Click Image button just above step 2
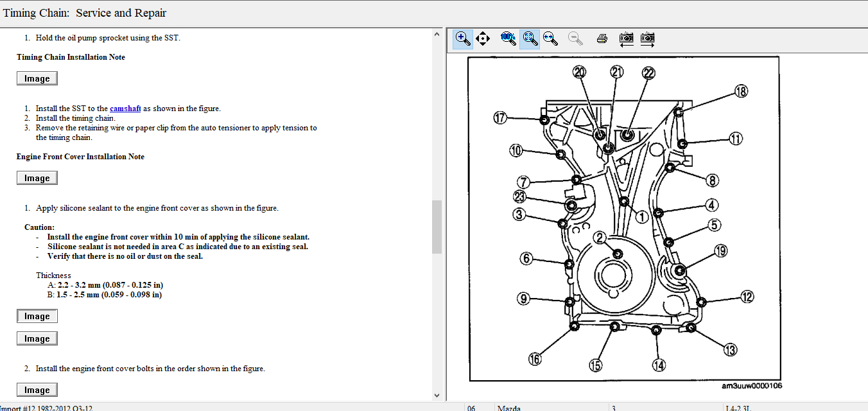The height and width of the screenshot is (411, 868). pos(37,338)
